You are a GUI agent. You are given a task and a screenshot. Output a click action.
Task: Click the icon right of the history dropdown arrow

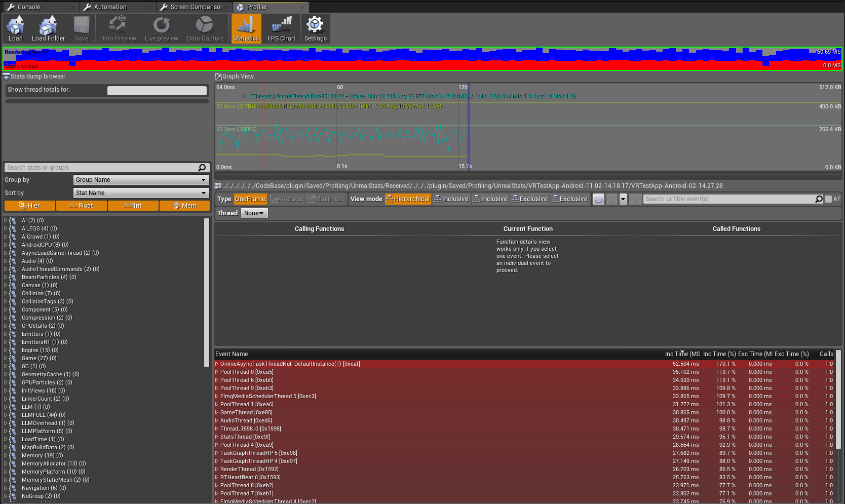pyautogui.click(x=635, y=199)
